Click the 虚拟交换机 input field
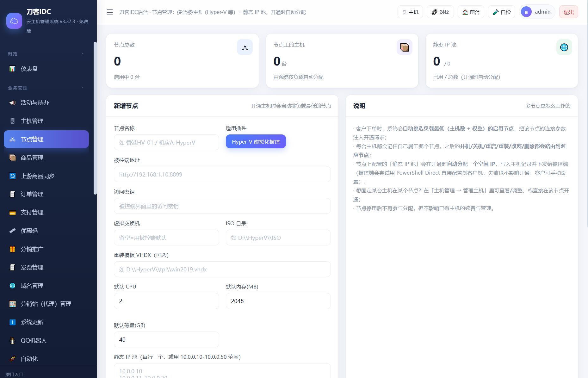The image size is (588, 378). (x=166, y=238)
